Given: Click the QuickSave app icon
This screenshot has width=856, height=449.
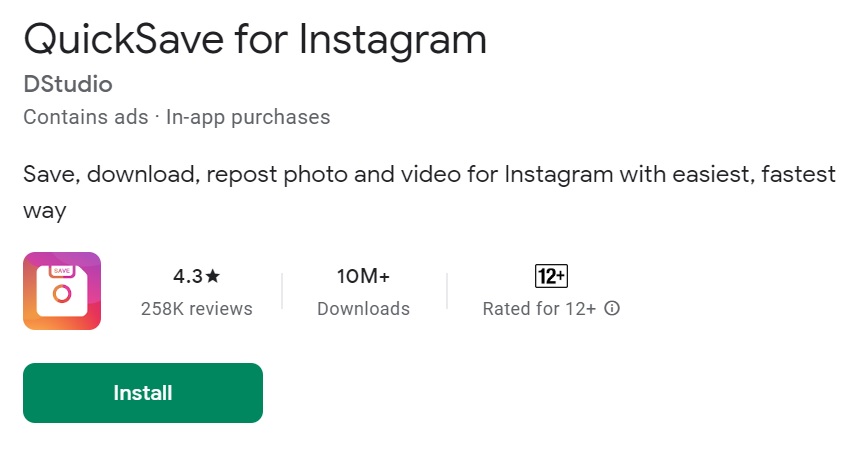Looking at the screenshot, I should (62, 291).
